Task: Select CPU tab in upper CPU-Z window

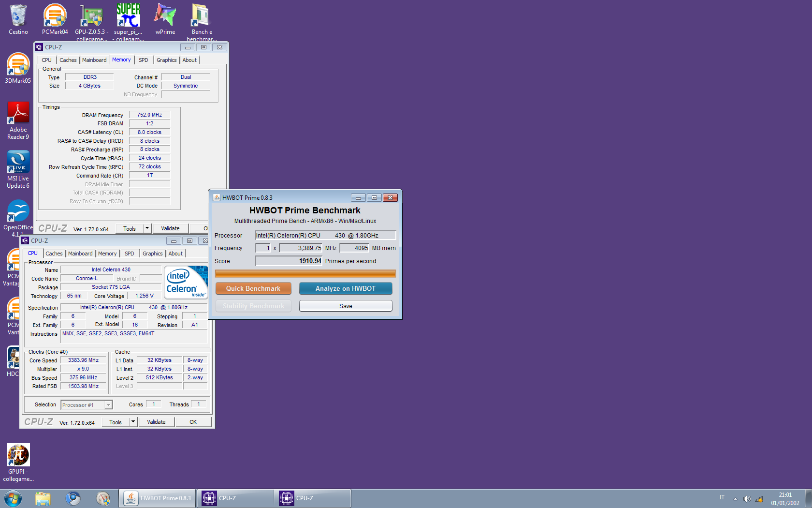Action: pyautogui.click(x=46, y=60)
